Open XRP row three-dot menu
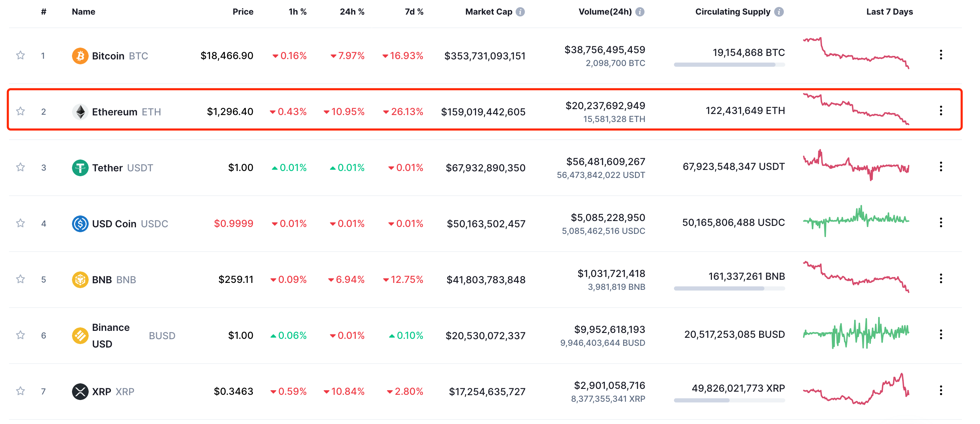 (x=941, y=390)
